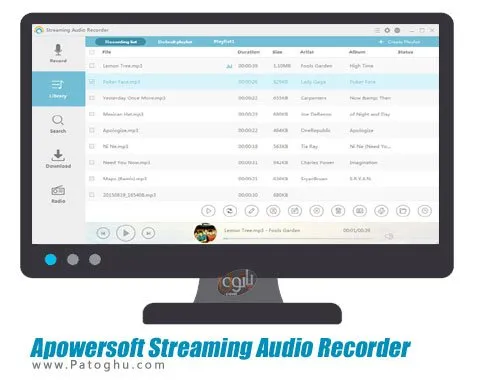Select the Poker Face.mp3 file row

click(262, 82)
